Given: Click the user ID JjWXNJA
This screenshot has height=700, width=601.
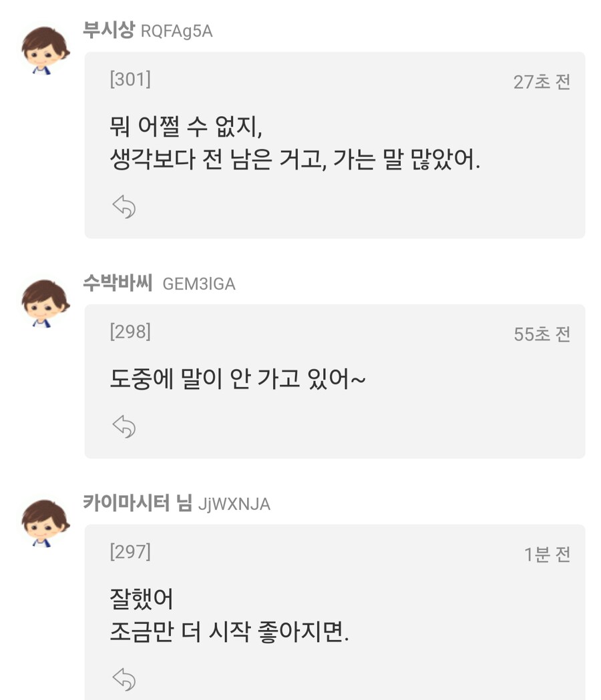Looking at the screenshot, I should (x=234, y=504).
